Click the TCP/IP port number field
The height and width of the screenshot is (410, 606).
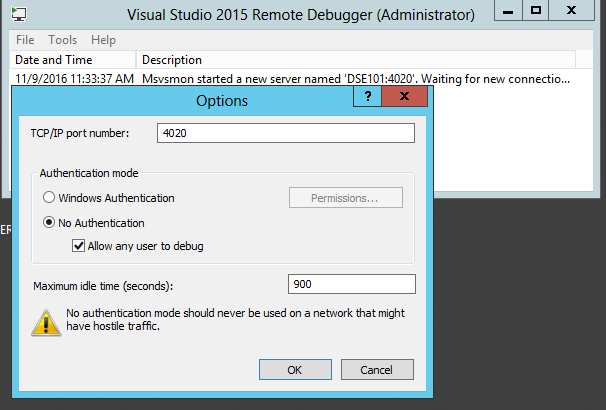(x=286, y=133)
